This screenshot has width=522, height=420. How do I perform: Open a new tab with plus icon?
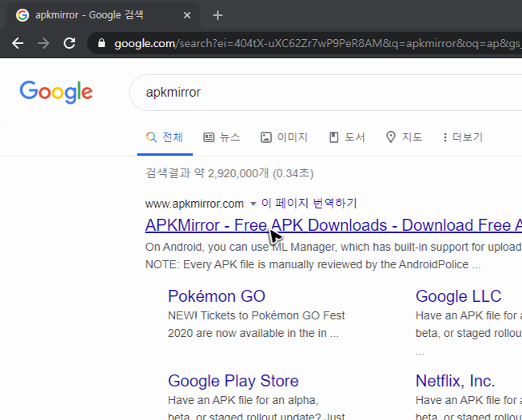pos(217,15)
